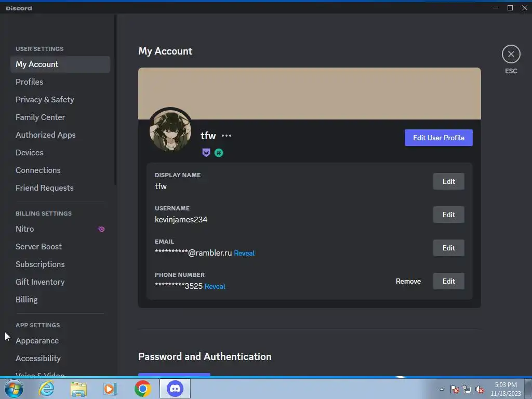Open Connections settings
Image resolution: width=532 pixels, height=399 pixels.
pyautogui.click(x=60, y=170)
